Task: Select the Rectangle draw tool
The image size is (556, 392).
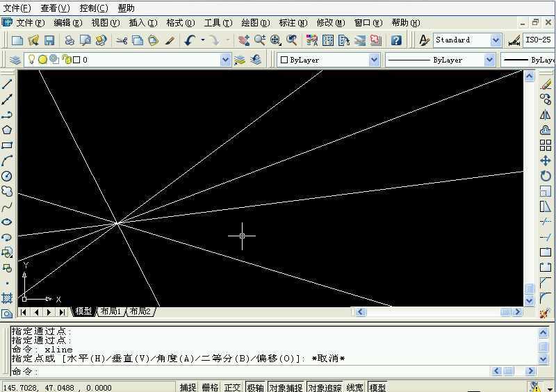Action: 7,145
